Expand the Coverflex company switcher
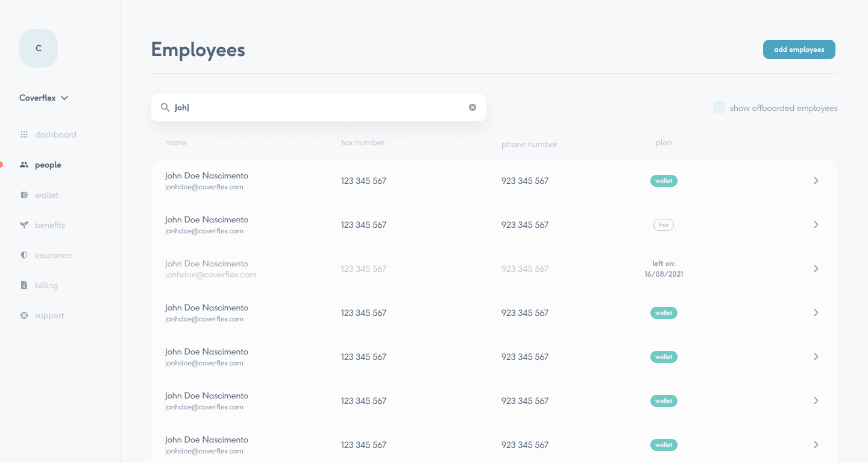This screenshot has width=868, height=463. [x=45, y=98]
